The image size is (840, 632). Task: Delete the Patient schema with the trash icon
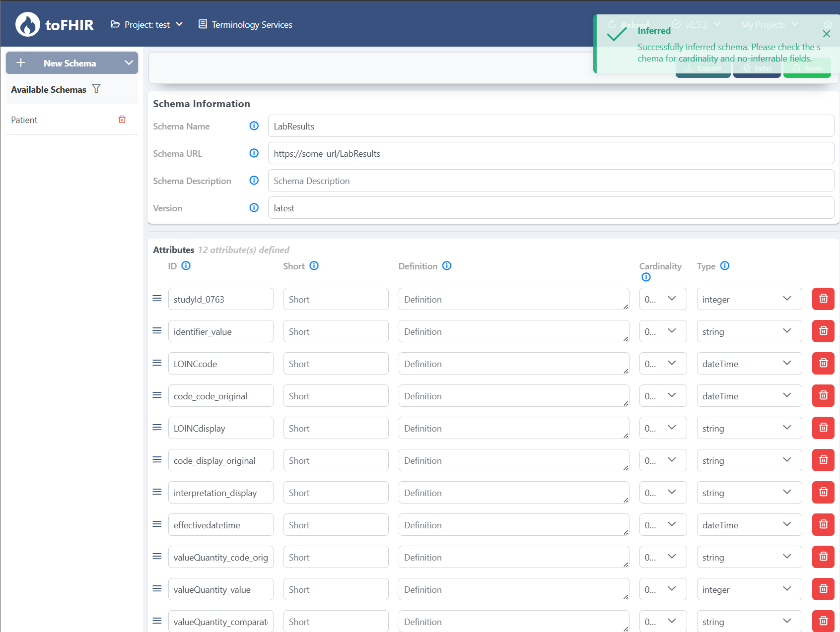click(122, 120)
